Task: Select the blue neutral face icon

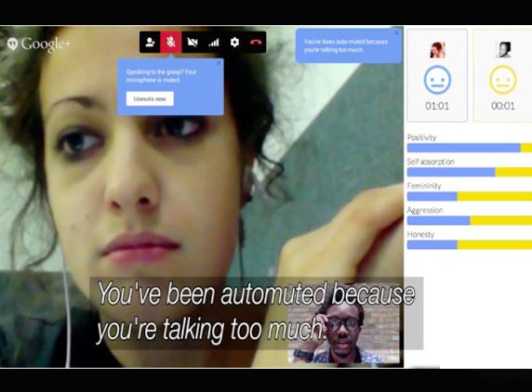Action: click(x=437, y=80)
